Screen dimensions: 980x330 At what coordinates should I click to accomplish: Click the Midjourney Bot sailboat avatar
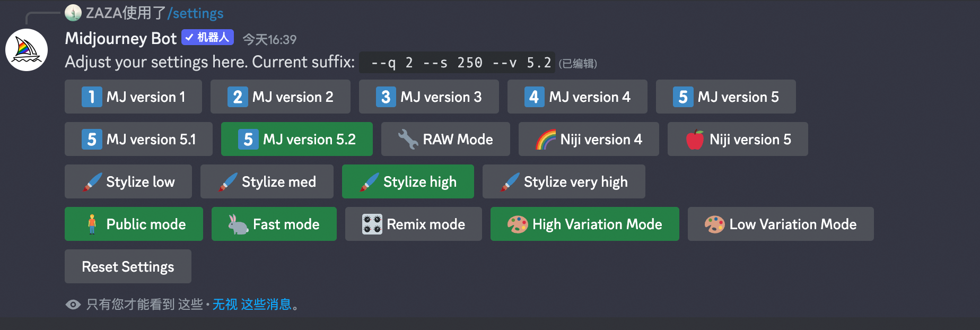point(27,50)
